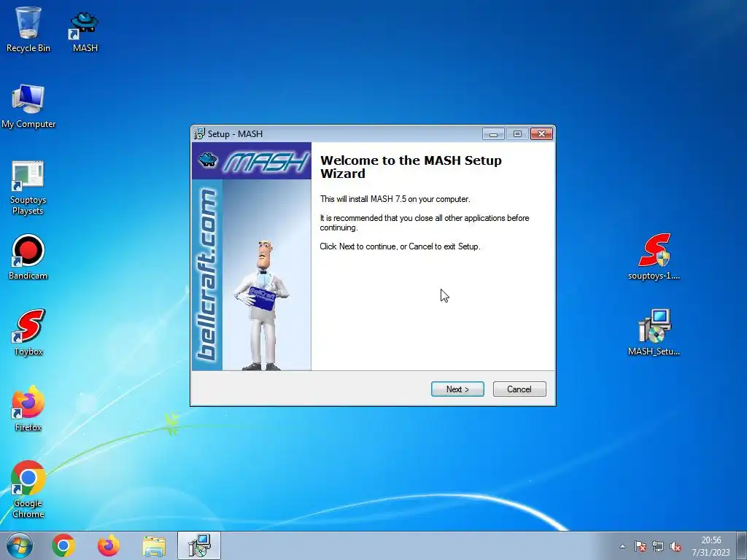Select the MASH desktop shortcut
The image size is (747, 560).
[85, 31]
